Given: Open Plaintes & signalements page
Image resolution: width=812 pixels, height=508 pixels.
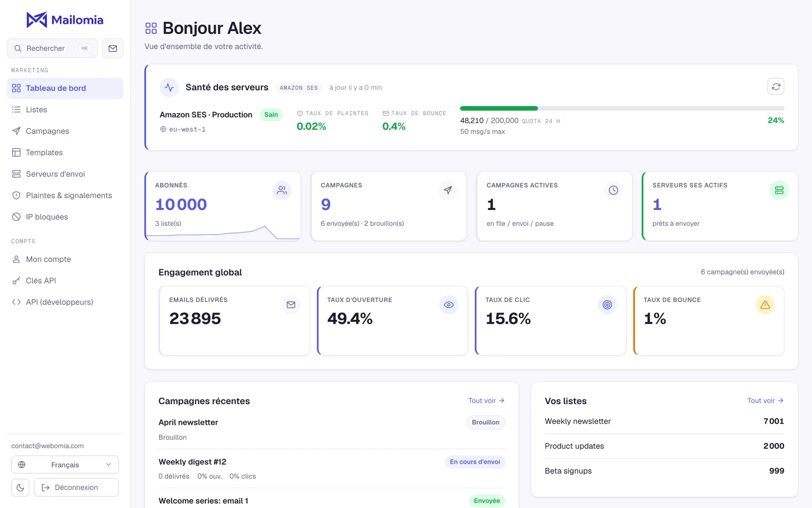Looking at the screenshot, I should [65, 196].
